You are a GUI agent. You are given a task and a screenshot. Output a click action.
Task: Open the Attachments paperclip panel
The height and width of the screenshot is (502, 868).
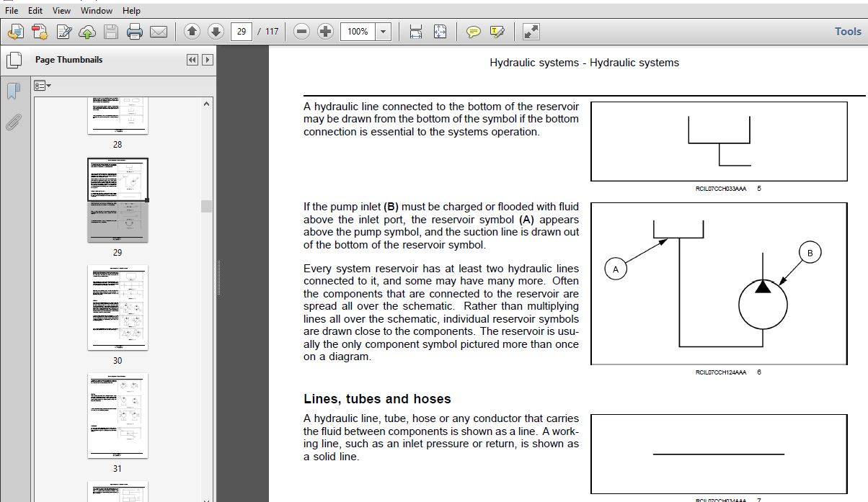point(13,122)
